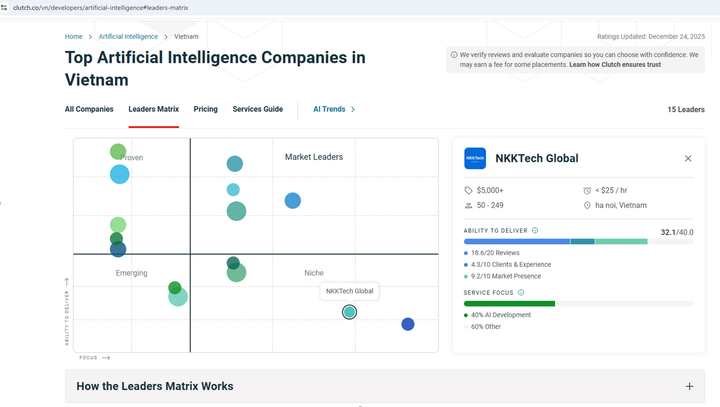Close the NKKTech Global details panel
The width and height of the screenshot is (720, 407).
click(x=688, y=158)
